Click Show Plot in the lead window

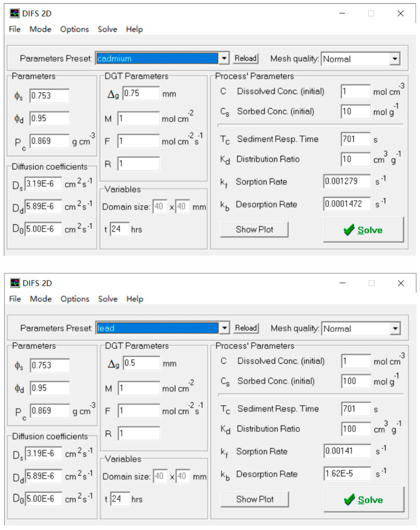coord(255,499)
